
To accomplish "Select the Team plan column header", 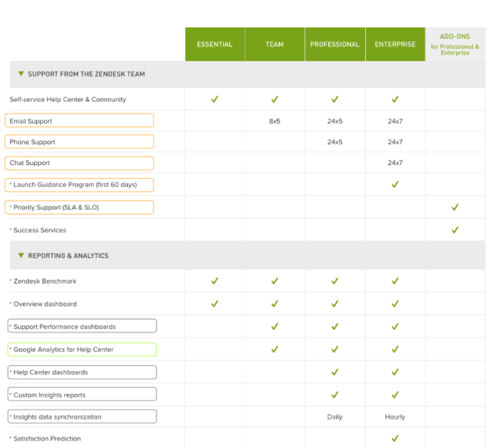I will tap(275, 44).
